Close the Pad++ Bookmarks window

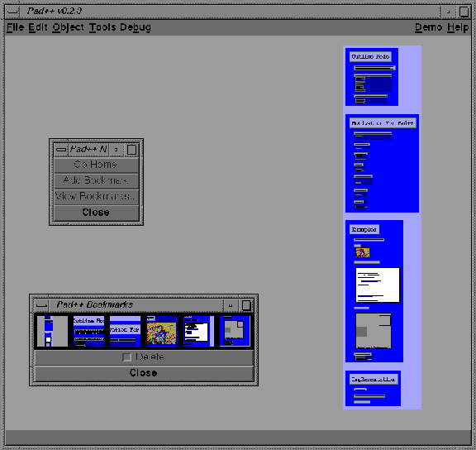pos(144,373)
